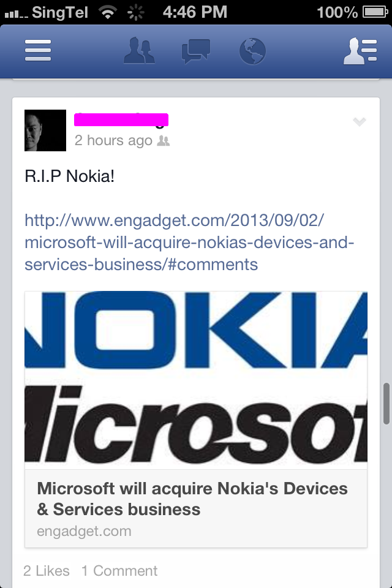
Task: Tap the friends audience icon beside timestamp
Action: (x=163, y=141)
